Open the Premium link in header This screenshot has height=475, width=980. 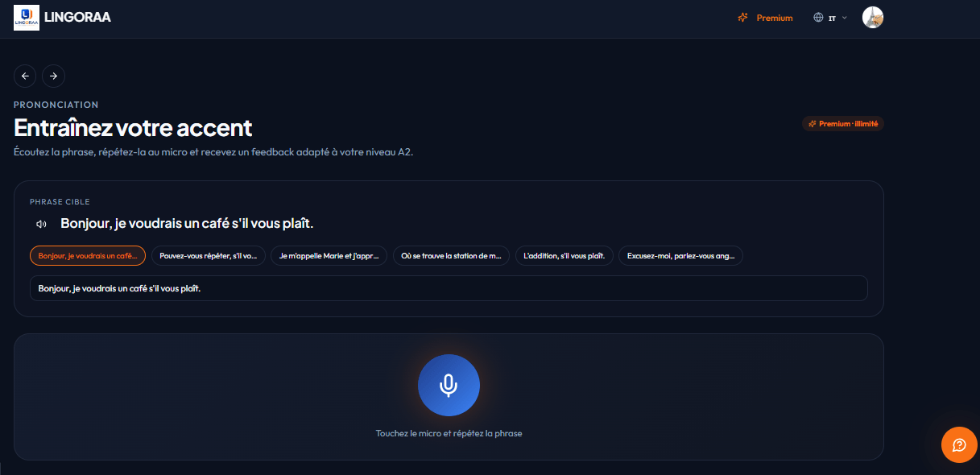point(766,18)
